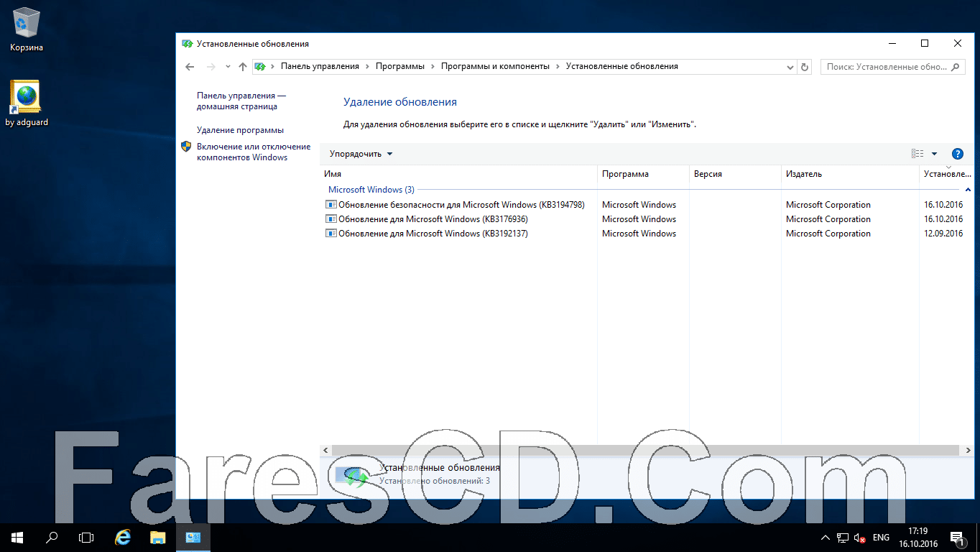Click 'Установленные обновления' breadcrumb segment
The height and width of the screenshot is (552, 980).
pos(622,66)
